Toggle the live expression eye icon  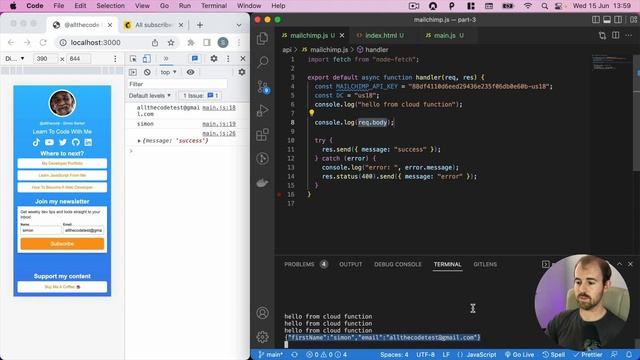[x=190, y=72]
